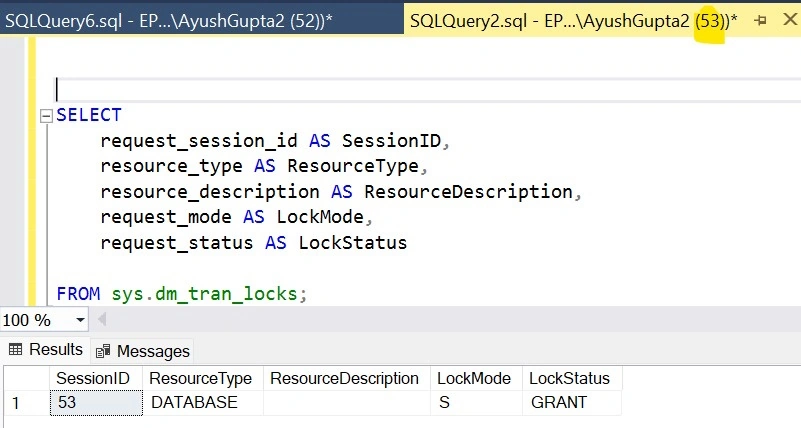
Task: Pin the SQLQuery2.sql tab
Action: pyautogui.click(x=760, y=20)
